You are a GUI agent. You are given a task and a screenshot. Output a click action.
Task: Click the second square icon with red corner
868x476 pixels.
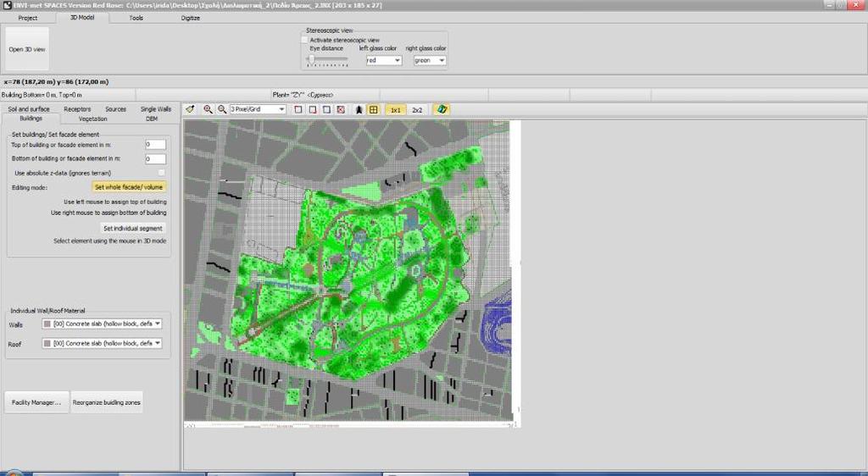tap(313, 109)
